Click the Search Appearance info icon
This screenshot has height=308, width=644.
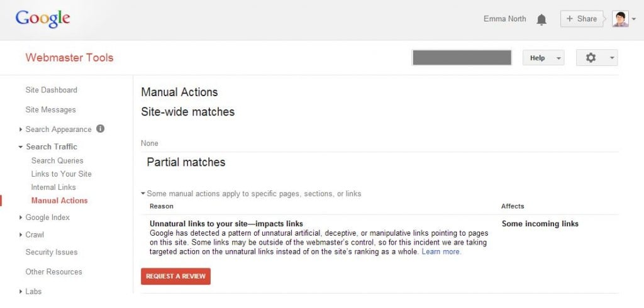(100, 129)
